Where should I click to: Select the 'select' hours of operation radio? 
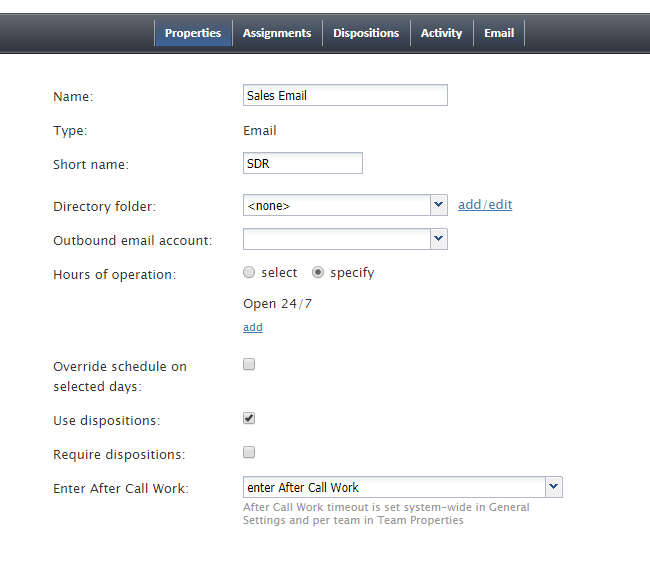[249, 272]
